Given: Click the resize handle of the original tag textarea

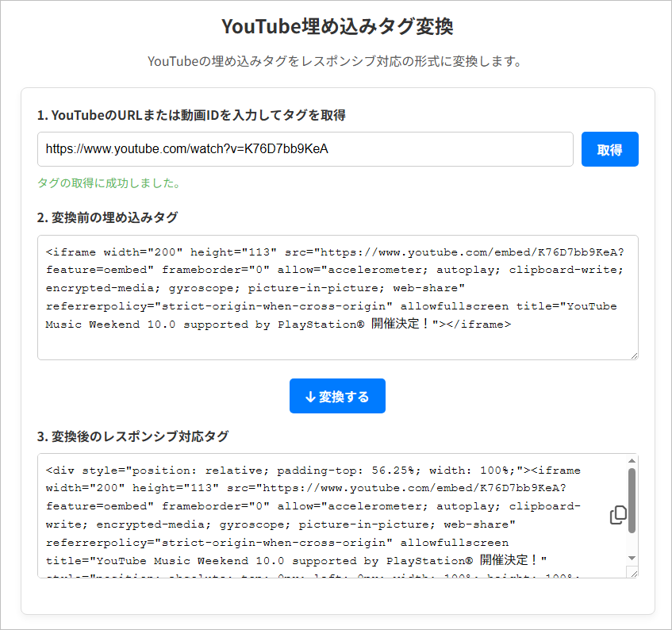Looking at the screenshot, I should [633, 355].
